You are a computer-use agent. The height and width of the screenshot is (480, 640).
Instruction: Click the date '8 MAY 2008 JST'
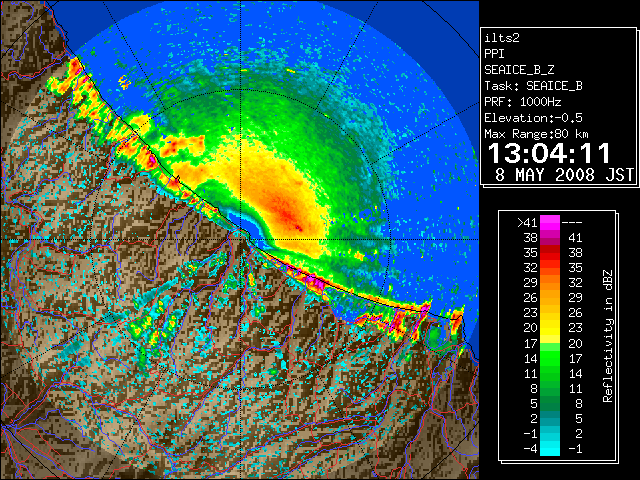coord(564,175)
